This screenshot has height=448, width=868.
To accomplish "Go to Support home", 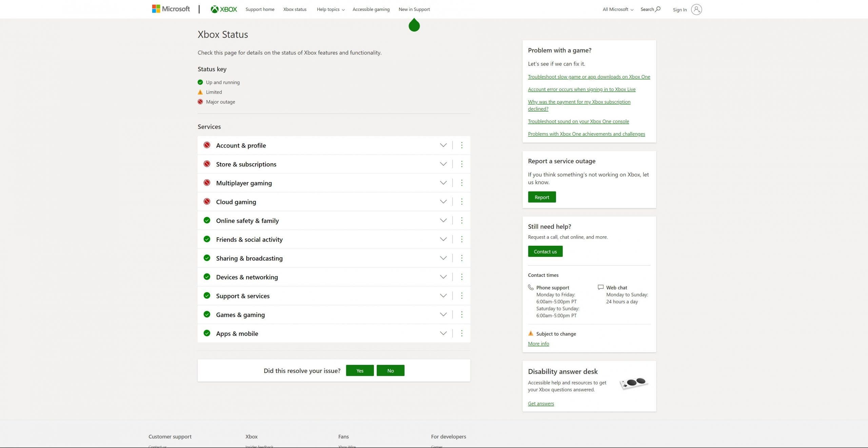I will 260,10.
